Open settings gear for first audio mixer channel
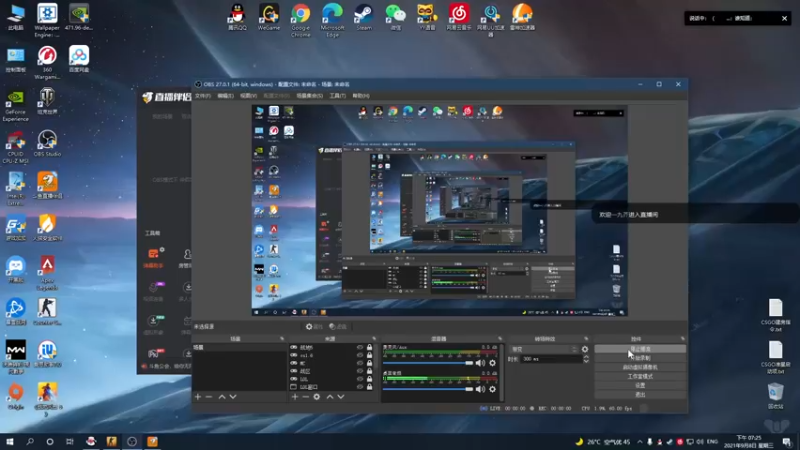Screen dimensions: 800x450 [x=492, y=363]
